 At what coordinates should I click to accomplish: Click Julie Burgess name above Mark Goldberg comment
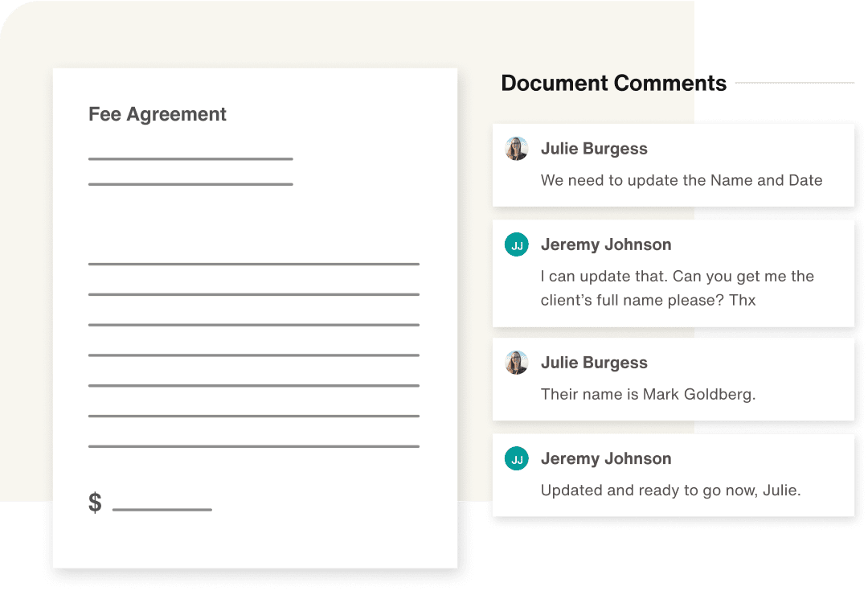coord(594,363)
